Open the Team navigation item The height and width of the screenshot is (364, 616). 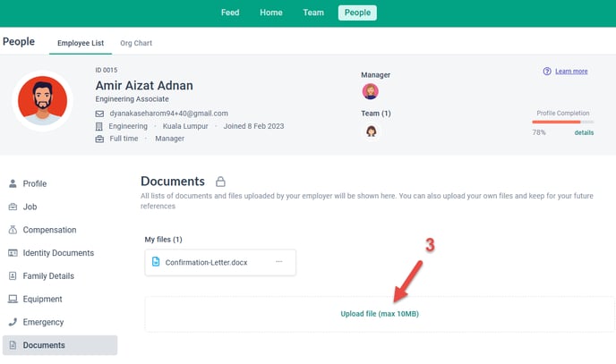click(x=313, y=13)
